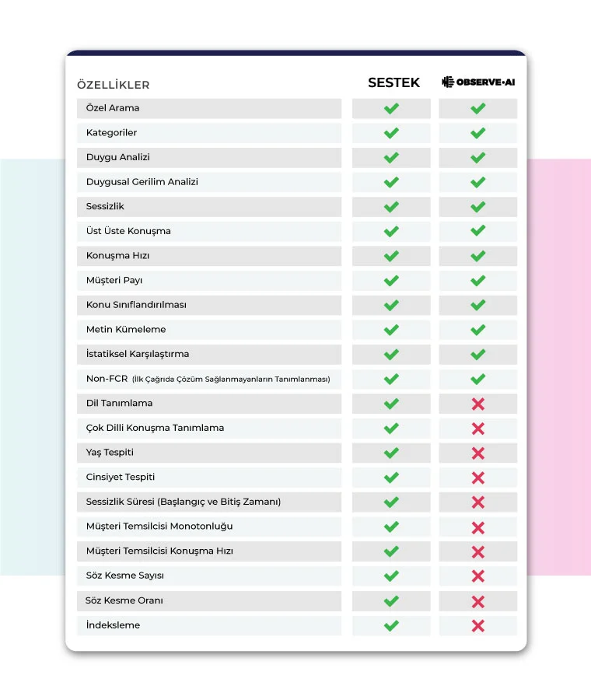Click the Observe.AI logo in header
Screen dimensions: 591x700
tap(478, 82)
